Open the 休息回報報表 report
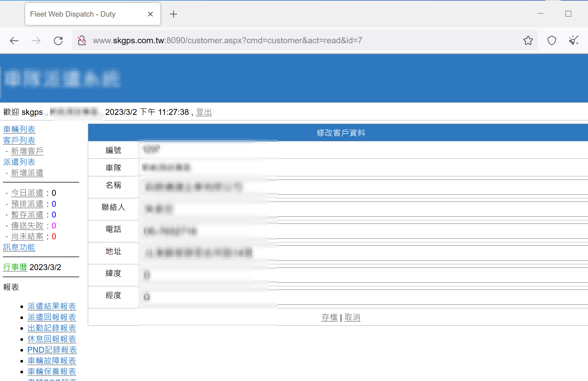588x381 pixels. click(x=52, y=339)
